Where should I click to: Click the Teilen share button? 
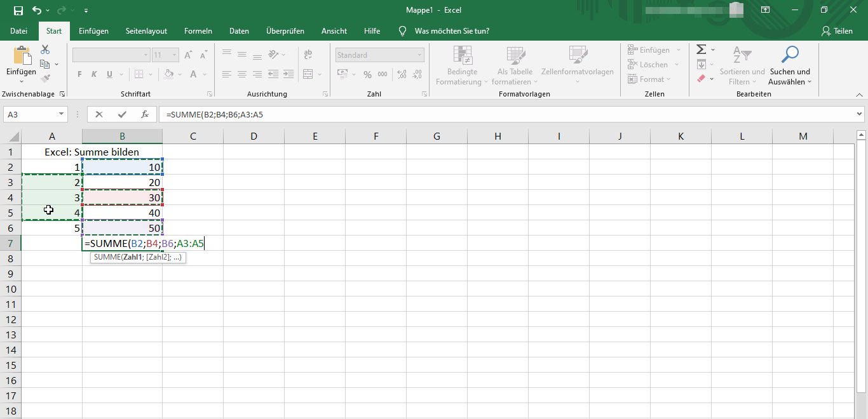(x=837, y=31)
